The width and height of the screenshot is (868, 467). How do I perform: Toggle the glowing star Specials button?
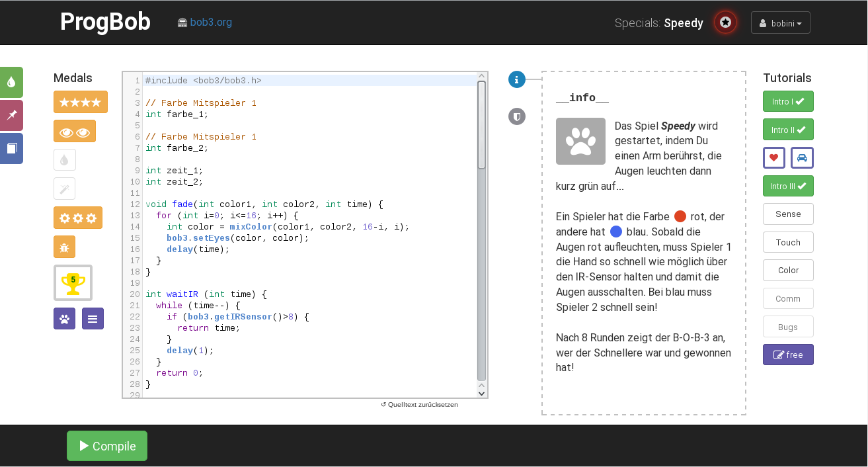(725, 22)
